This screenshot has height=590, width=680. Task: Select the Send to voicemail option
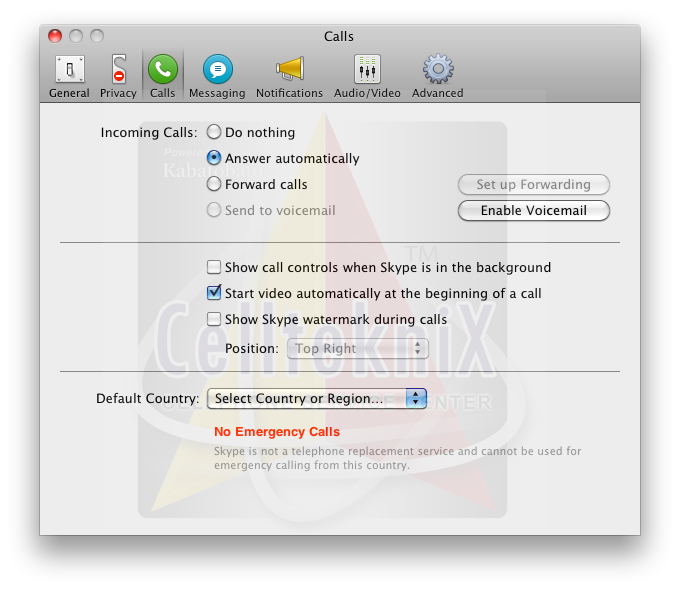point(214,210)
